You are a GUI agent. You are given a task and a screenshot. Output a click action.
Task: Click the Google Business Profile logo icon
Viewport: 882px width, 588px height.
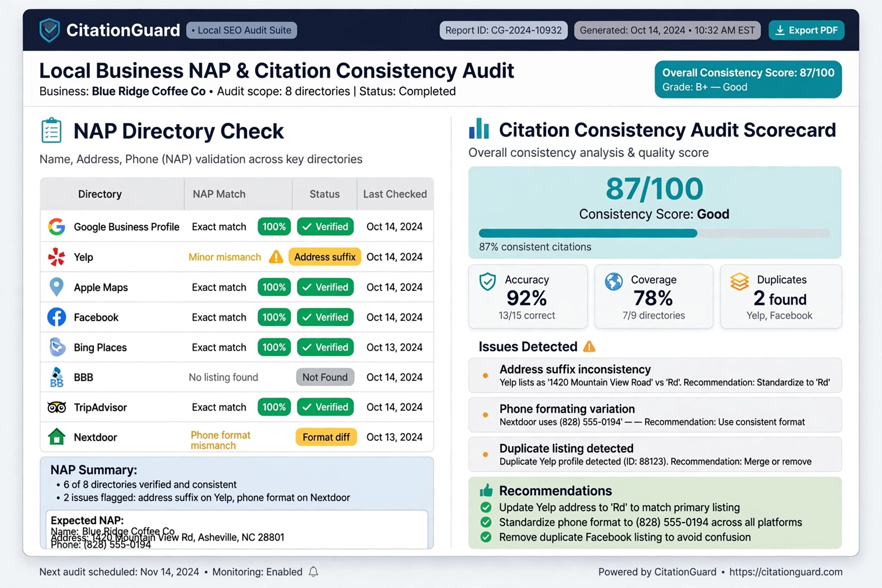[57, 226]
